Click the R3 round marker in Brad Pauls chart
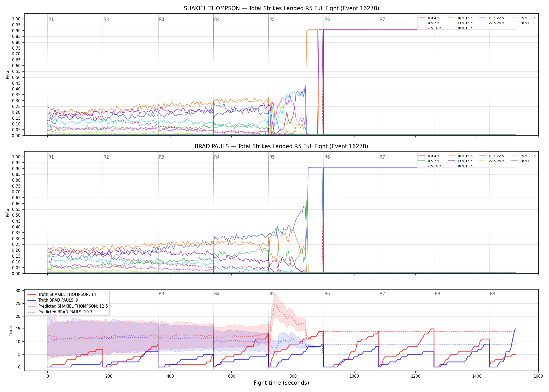 coord(161,157)
